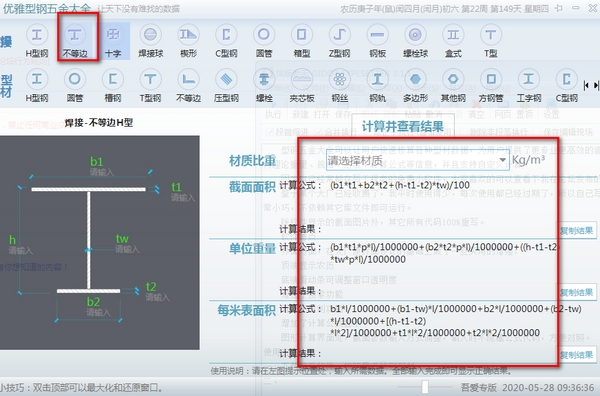Select welded H型钢 icon in top row
This screenshot has width=600, height=396.
pos(37,41)
